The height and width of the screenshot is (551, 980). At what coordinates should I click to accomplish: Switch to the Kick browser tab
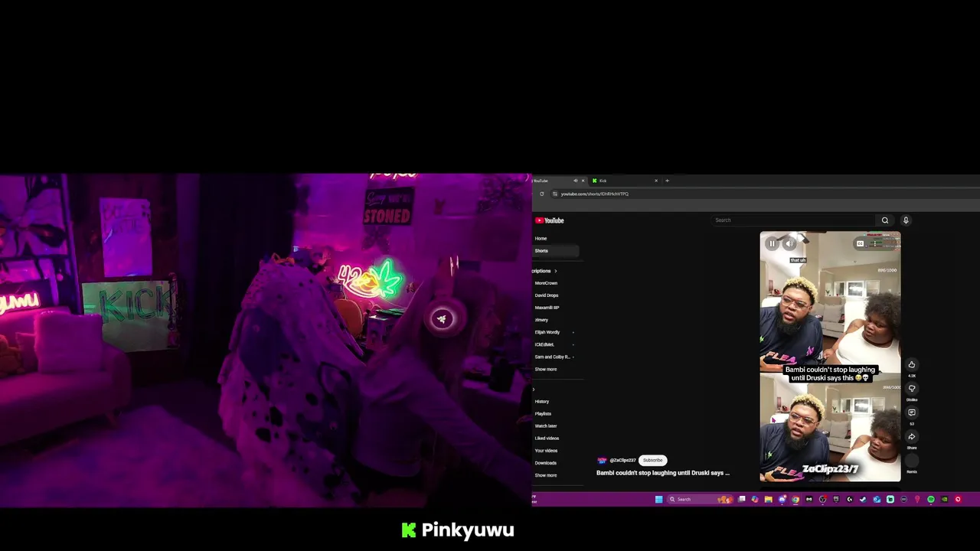(623, 181)
